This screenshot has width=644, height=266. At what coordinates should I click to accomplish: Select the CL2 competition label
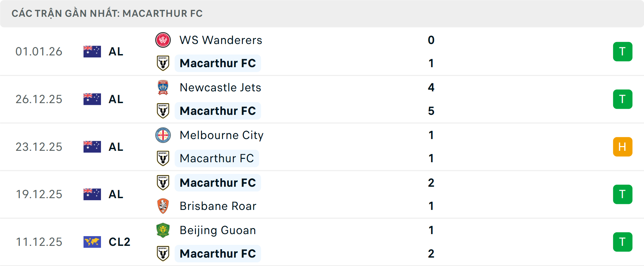click(119, 242)
